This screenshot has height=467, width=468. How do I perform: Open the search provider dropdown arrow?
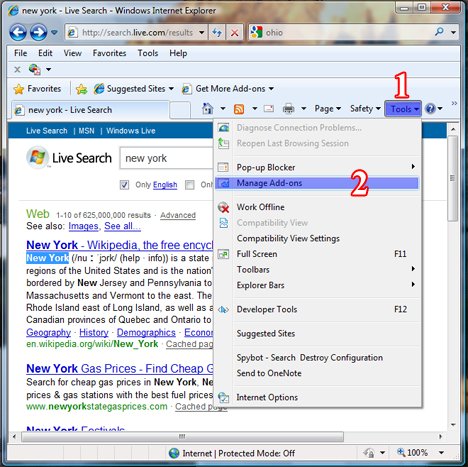[453, 33]
